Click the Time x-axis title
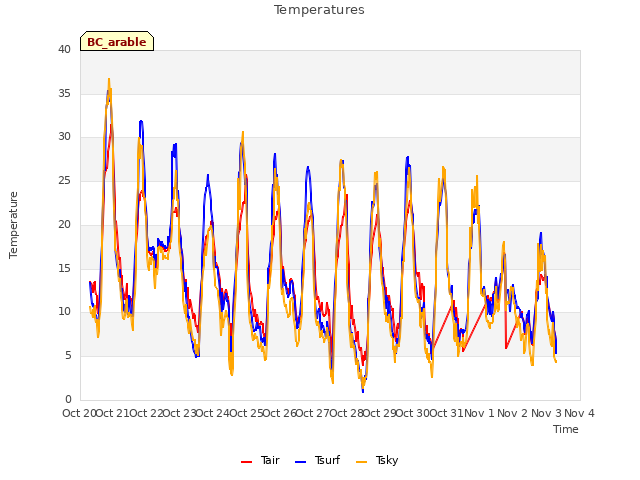The image size is (640, 480). [x=566, y=429]
